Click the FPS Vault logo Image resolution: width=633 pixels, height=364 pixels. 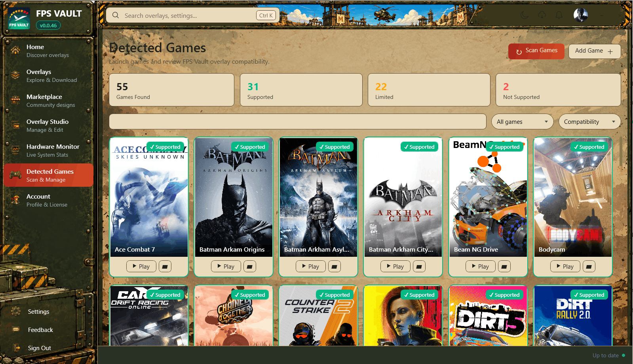point(19,18)
